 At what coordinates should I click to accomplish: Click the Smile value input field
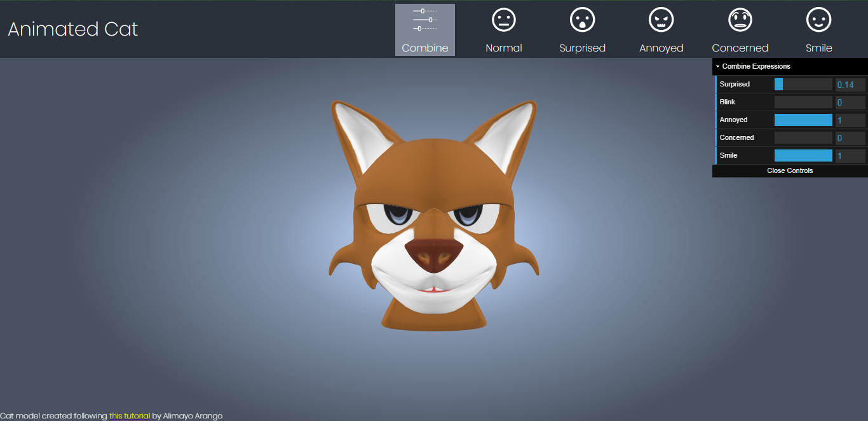(850, 156)
